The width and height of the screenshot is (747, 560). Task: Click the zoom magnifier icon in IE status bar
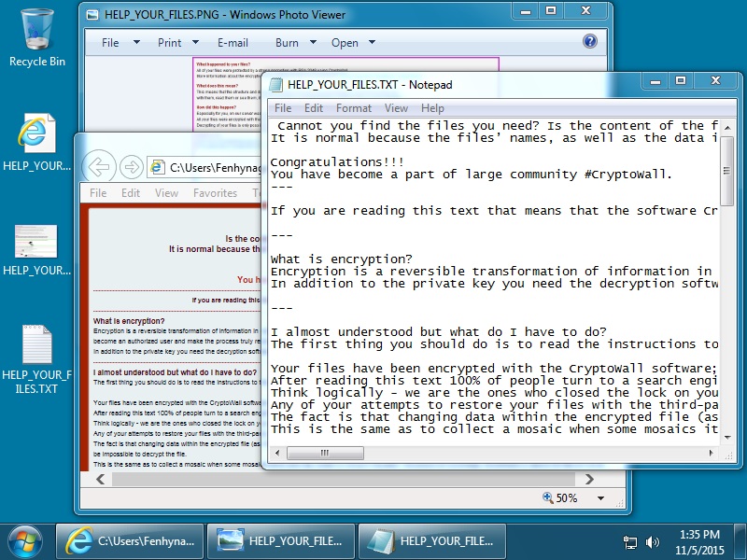coord(548,497)
